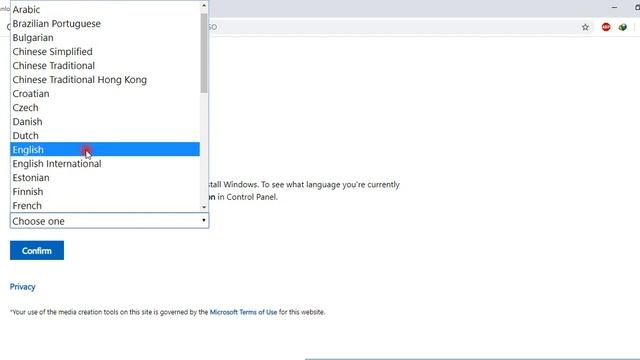The height and width of the screenshot is (360, 640).
Task: Select Dutch language option
Action: (105, 136)
